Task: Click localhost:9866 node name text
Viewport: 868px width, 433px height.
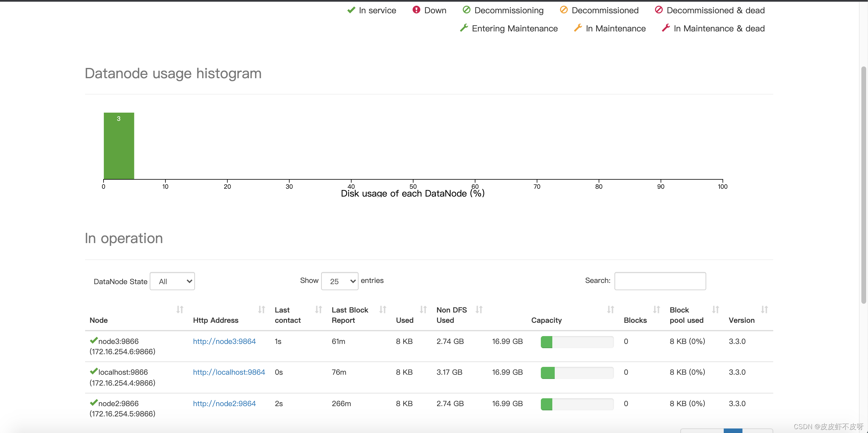Action: [123, 372]
